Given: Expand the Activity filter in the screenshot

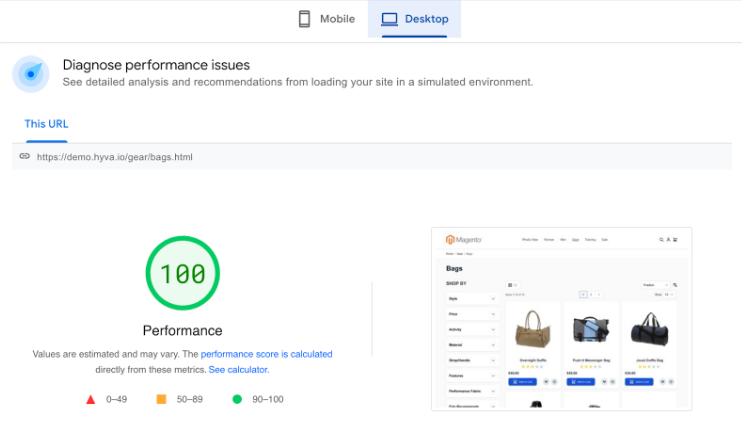Looking at the screenshot, I should 472,329.
